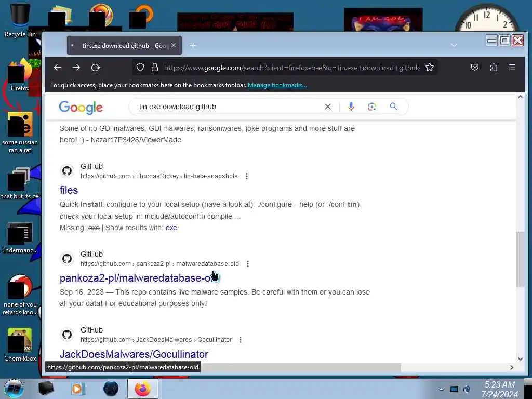Select the tin.exe download github tab
The image size is (532, 399).
[x=124, y=45]
